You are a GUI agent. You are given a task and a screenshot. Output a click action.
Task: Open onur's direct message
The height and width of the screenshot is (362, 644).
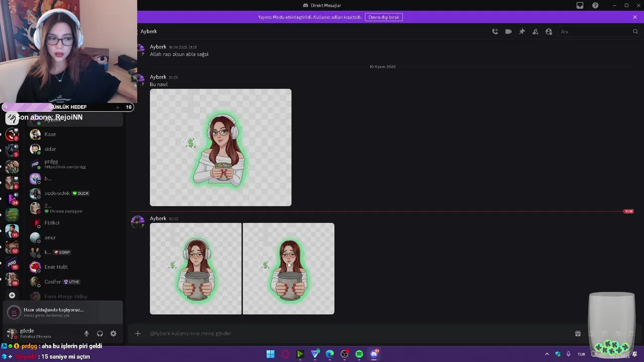click(x=75, y=237)
